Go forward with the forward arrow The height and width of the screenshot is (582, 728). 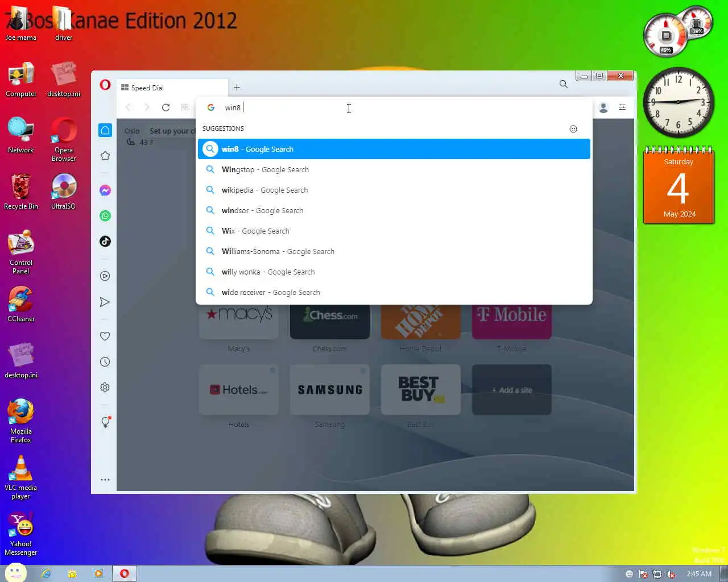pyautogui.click(x=147, y=107)
